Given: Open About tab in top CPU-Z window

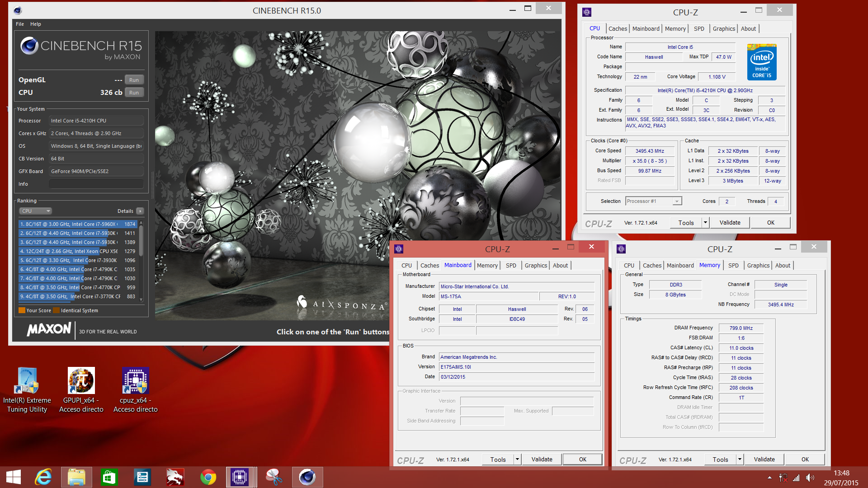Looking at the screenshot, I should coord(748,28).
